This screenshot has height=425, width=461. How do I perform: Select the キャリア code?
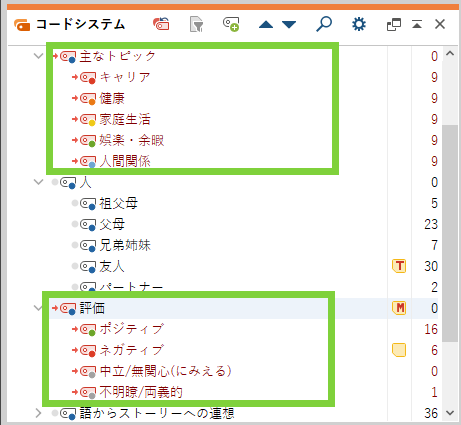click(125, 77)
